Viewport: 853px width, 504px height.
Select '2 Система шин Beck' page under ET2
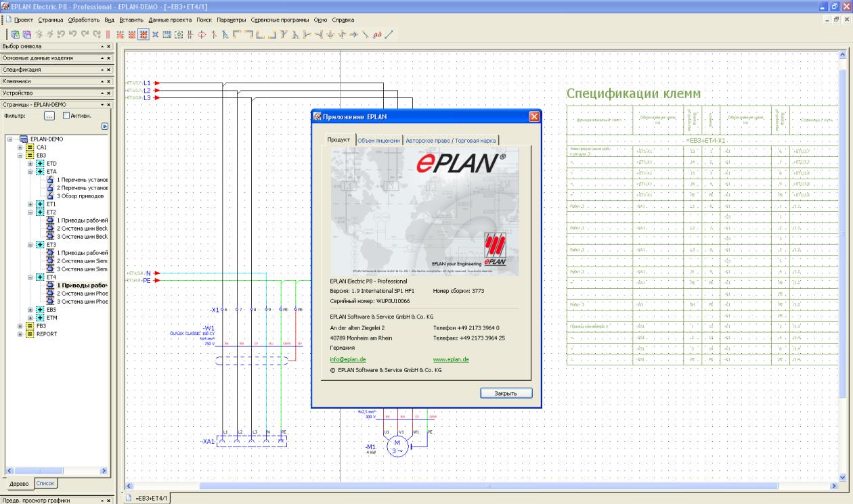[81, 228]
